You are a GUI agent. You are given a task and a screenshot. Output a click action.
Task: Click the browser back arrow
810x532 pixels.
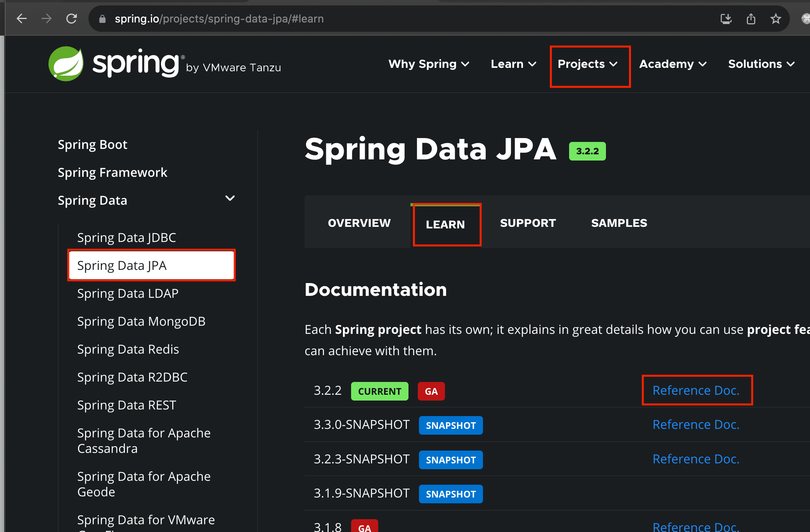pyautogui.click(x=22, y=19)
